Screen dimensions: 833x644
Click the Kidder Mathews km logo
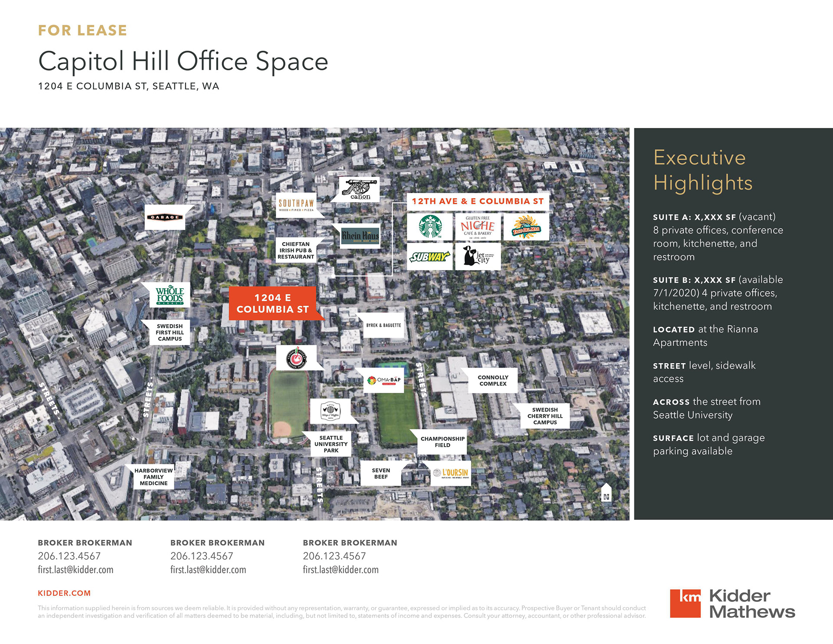pyautogui.click(x=685, y=603)
